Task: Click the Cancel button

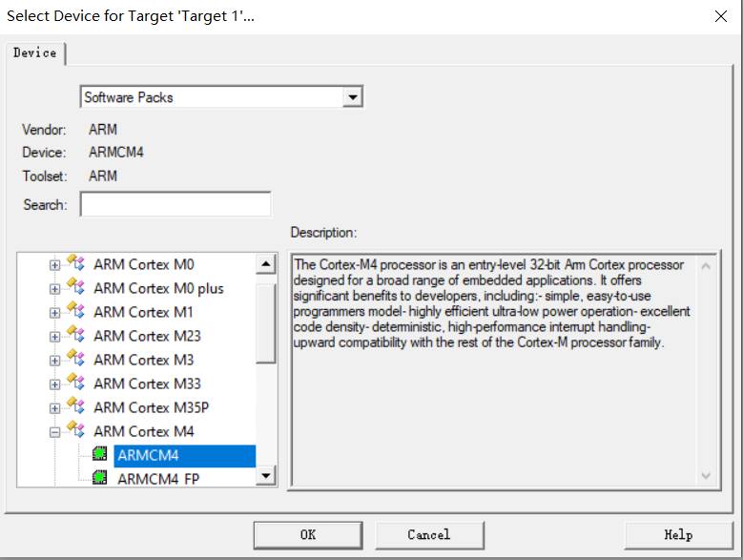Action: tap(429, 535)
